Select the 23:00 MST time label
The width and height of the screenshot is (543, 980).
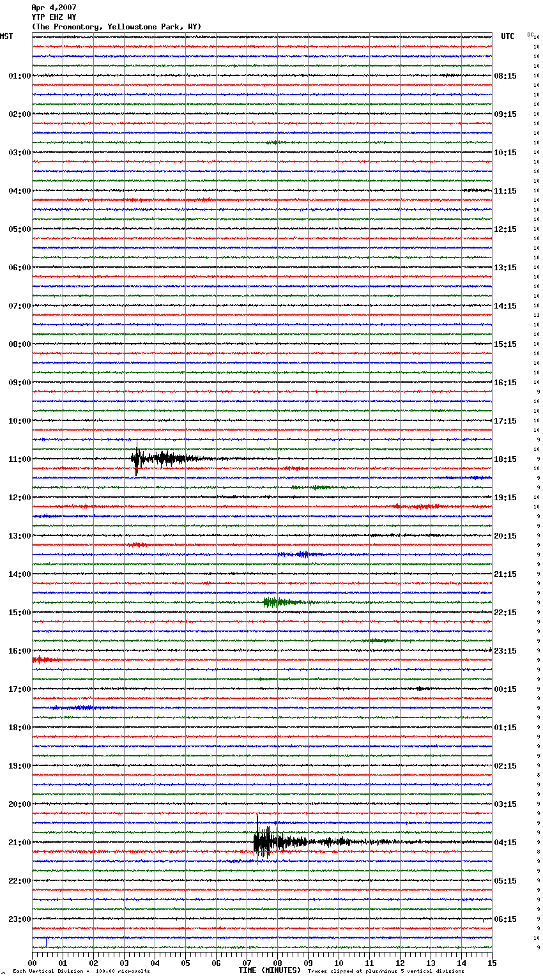pyautogui.click(x=20, y=919)
